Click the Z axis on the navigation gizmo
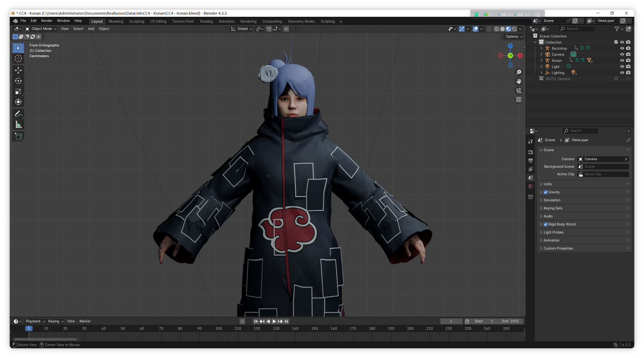 click(510, 46)
